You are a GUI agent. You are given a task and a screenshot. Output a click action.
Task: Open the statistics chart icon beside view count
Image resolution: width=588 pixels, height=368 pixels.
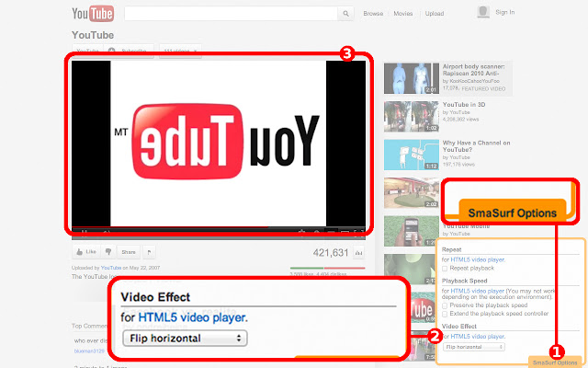click(359, 253)
